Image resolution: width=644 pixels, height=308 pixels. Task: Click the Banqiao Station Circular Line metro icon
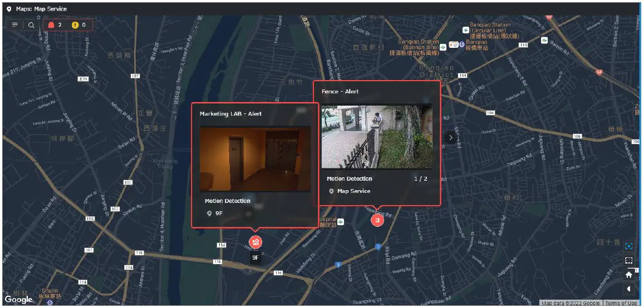click(465, 31)
